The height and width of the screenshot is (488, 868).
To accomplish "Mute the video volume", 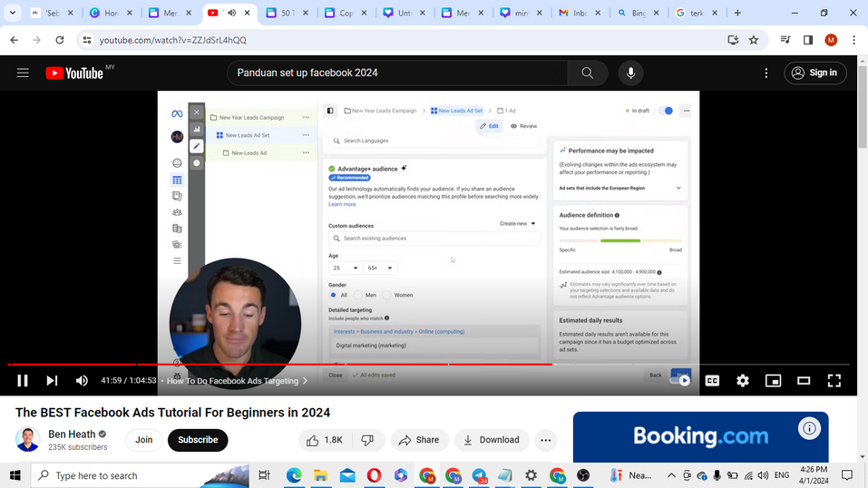I will [82, 381].
